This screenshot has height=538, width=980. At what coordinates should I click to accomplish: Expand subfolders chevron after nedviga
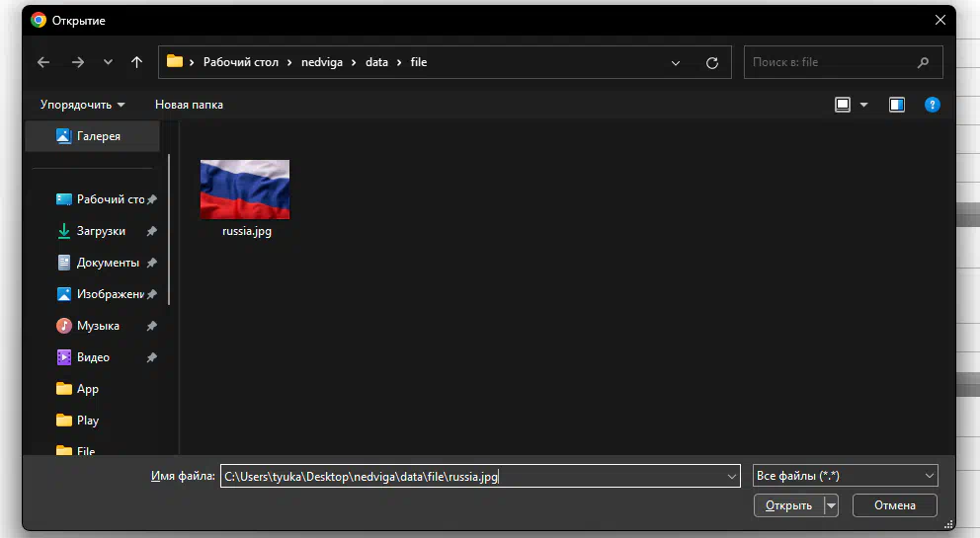click(354, 62)
